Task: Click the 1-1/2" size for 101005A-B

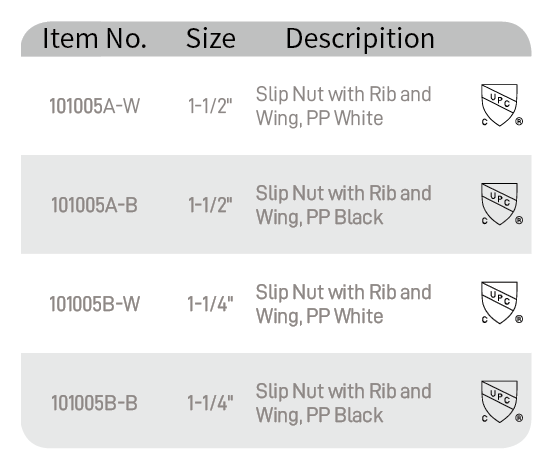Action: [x=210, y=204]
